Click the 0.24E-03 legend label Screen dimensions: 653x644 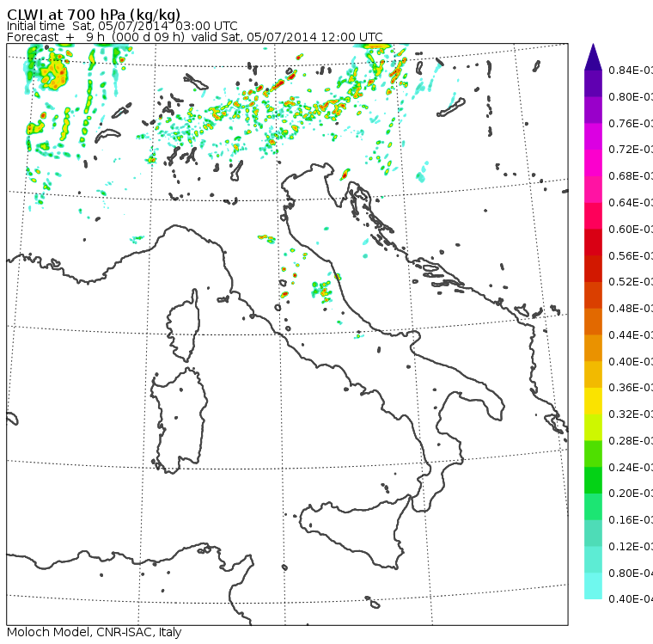(x=631, y=467)
